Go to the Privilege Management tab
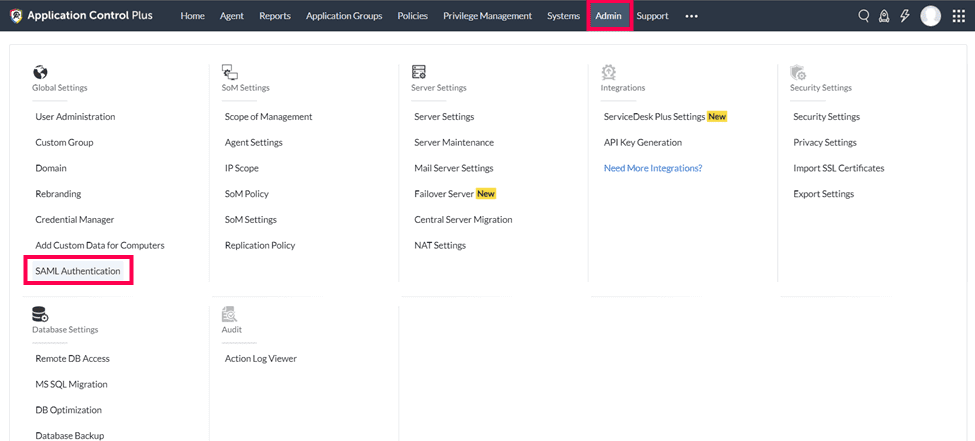The height and width of the screenshot is (441, 975). pyautogui.click(x=487, y=16)
